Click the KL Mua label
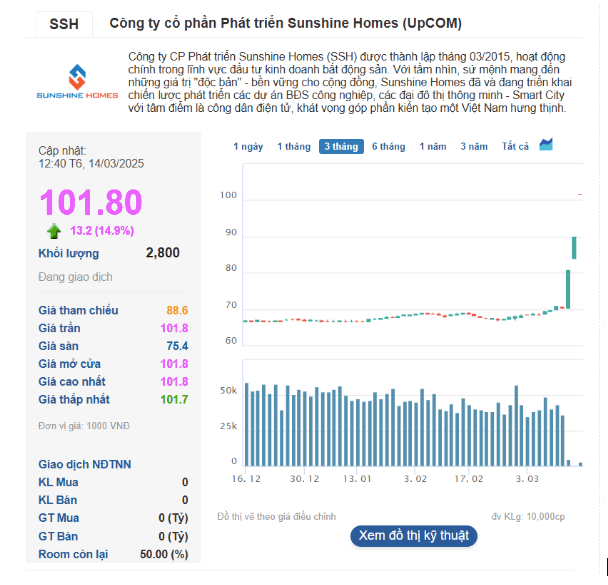Viewport: 608px width, 585px height. (x=58, y=482)
